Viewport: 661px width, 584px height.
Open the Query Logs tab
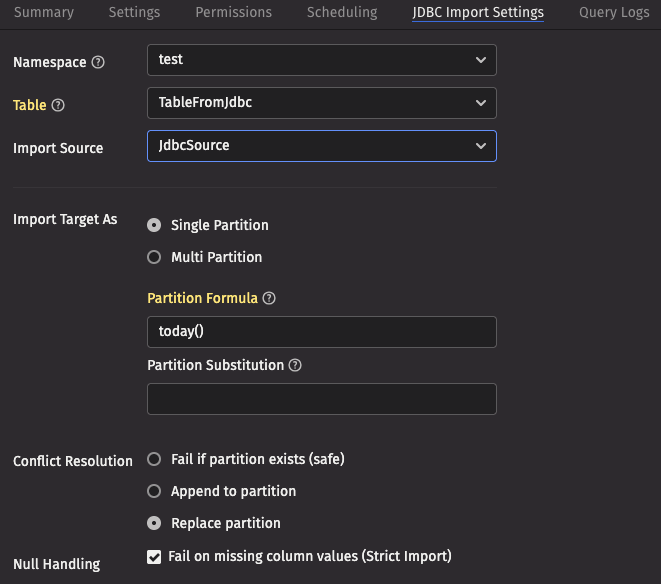pyautogui.click(x=613, y=13)
